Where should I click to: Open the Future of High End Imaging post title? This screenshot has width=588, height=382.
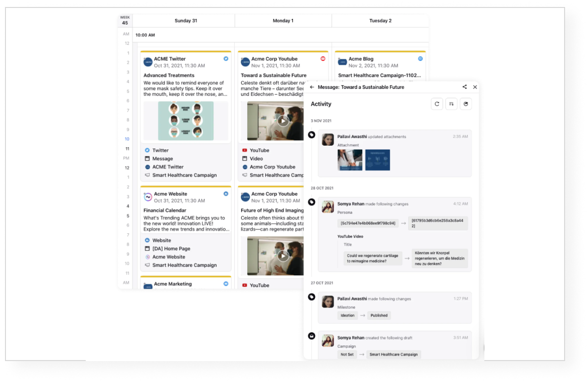tap(272, 210)
